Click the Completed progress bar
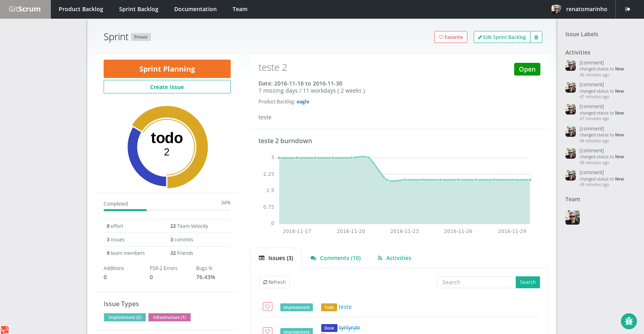The height and width of the screenshot is (334, 644). tap(167, 210)
